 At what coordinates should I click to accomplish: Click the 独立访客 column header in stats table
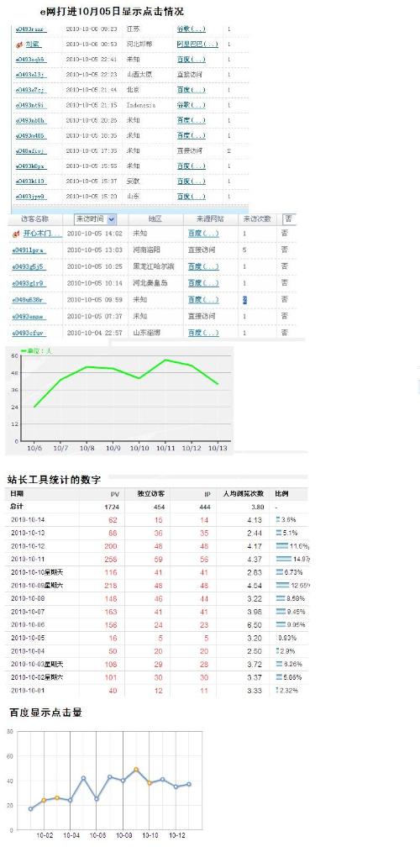pos(146,493)
